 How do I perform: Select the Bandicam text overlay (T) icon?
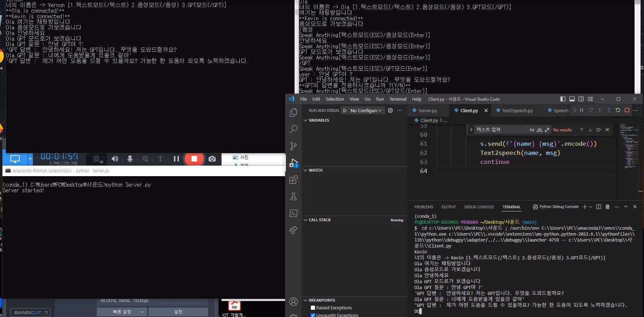tap(160, 159)
